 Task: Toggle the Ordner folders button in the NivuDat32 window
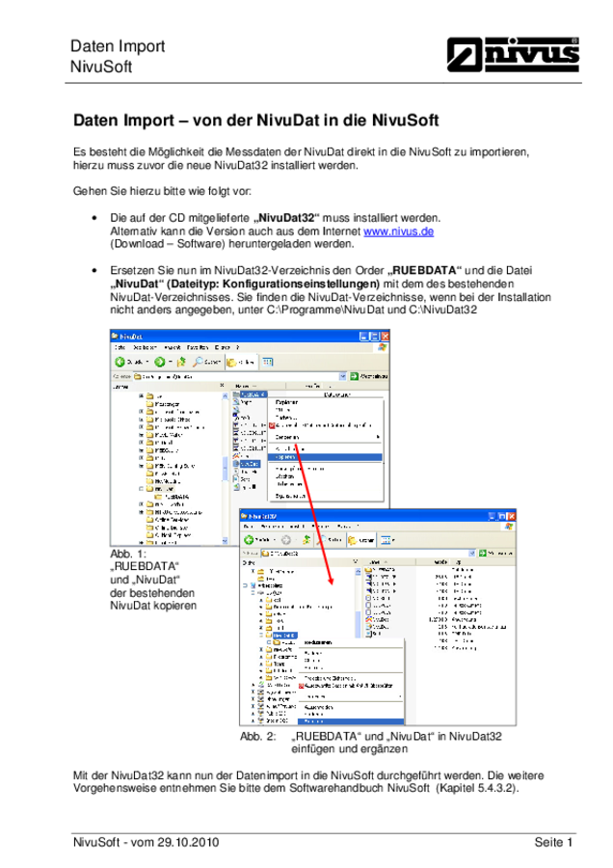pos(361,540)
